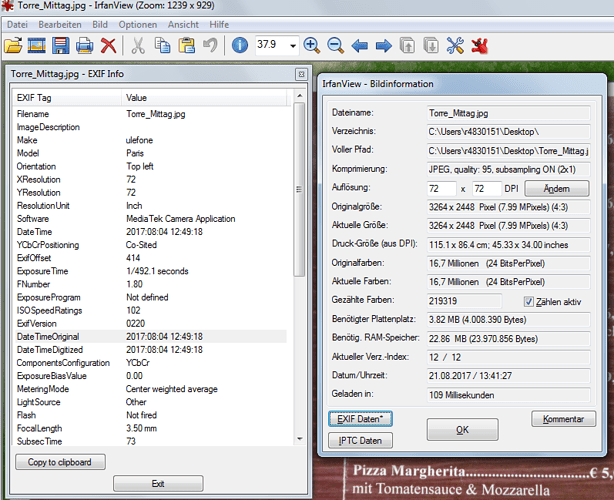Open the Hilfe menu
Screen dimensions: 614x500
[219, 25]
